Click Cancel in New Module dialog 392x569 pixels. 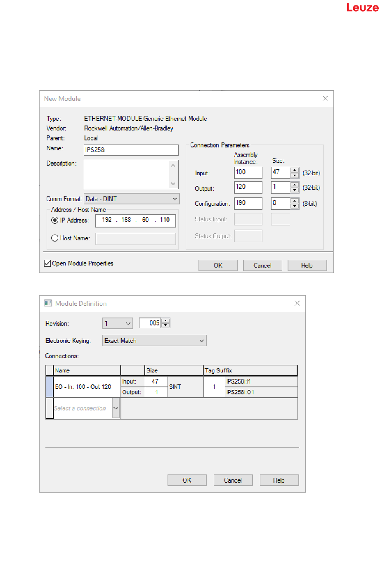point(262,265)
